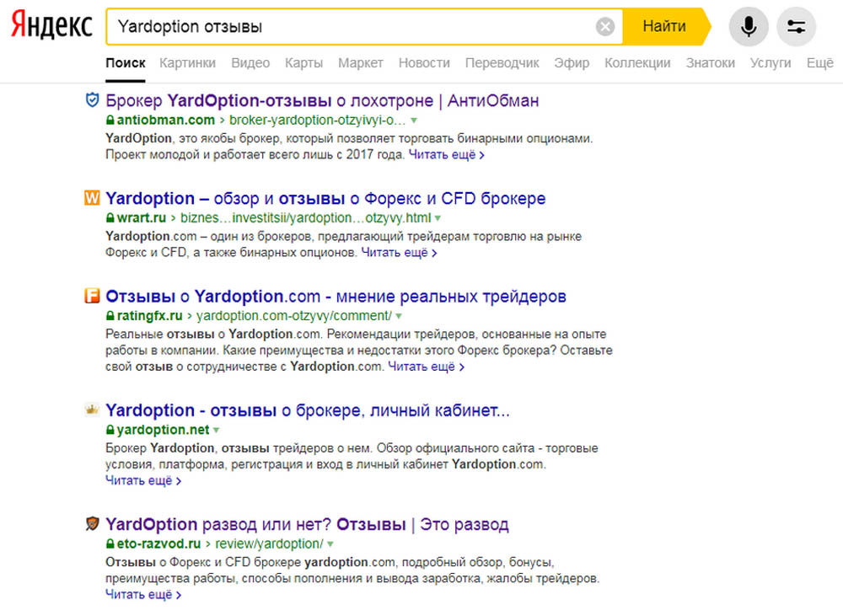Open the Ещё menu

(820, 63)
